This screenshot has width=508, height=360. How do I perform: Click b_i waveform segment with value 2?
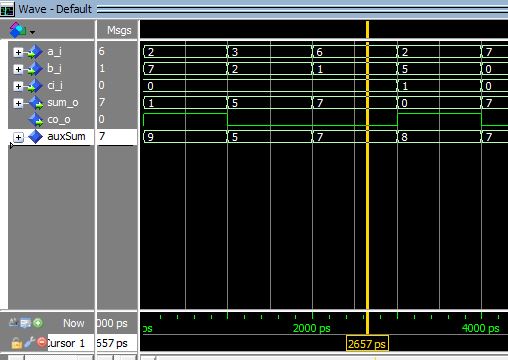tap(270, 69)
